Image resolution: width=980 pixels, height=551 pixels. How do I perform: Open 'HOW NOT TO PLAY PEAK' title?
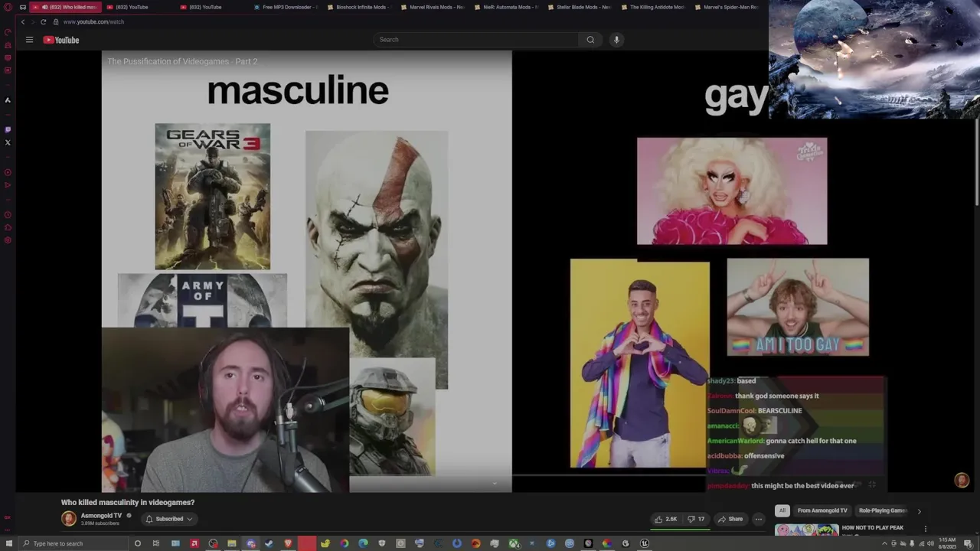[873, 527]
